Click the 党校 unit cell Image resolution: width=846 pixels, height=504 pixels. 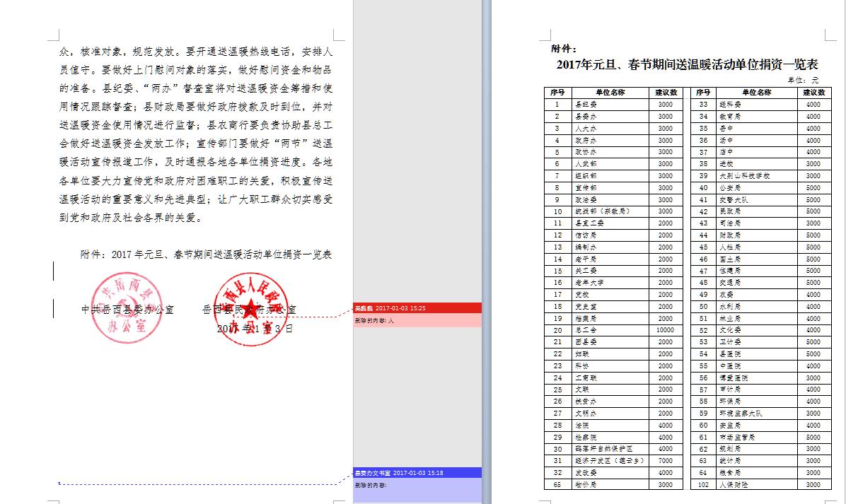click(610, 294)
